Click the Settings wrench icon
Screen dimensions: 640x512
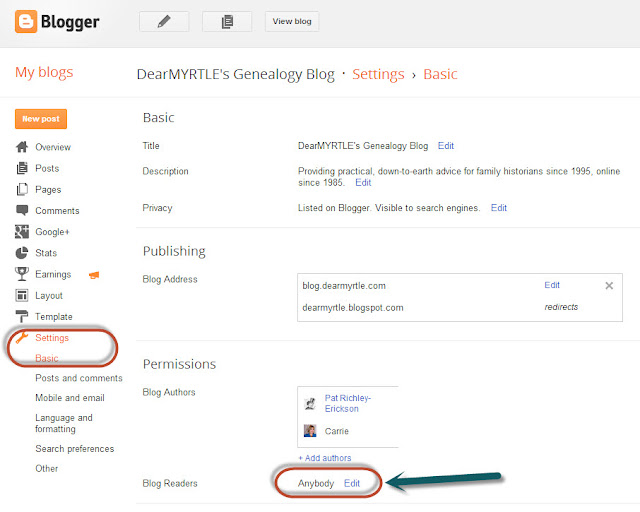(22, 337)
